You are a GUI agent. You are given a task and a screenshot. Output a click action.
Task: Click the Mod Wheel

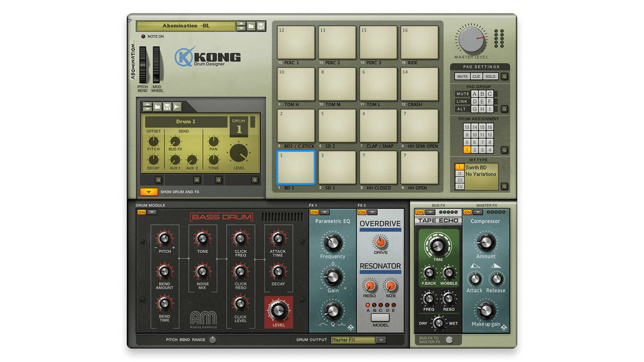[156, 65]
